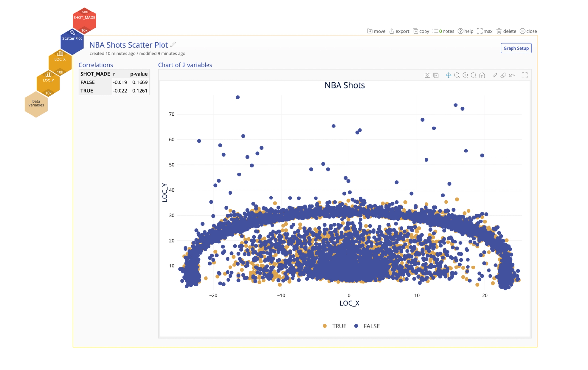Click the LOC_Y orange hexagon
This screenshot has height=370, width=588.
coord(48,83)
